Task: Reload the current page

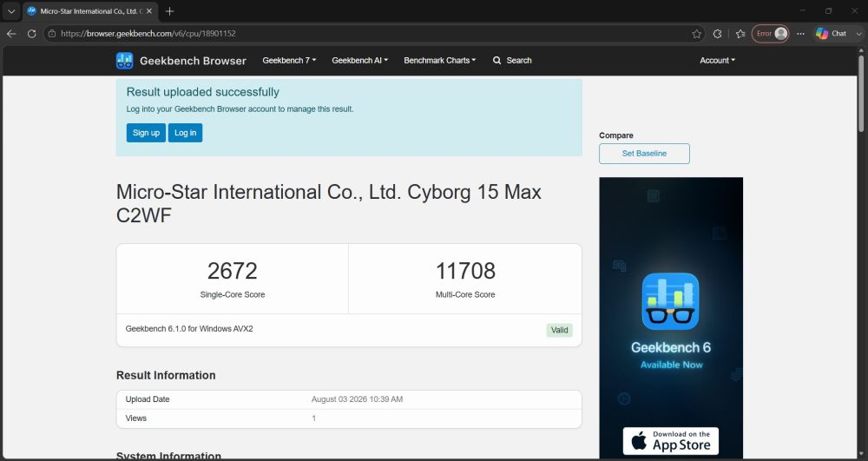Action: click(31, 34)
